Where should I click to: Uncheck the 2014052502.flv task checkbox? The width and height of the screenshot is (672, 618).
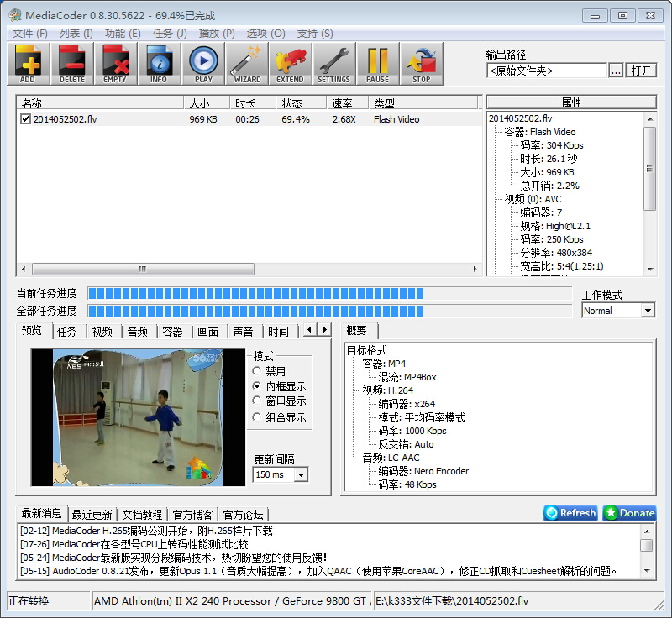(x=24, y=118)
